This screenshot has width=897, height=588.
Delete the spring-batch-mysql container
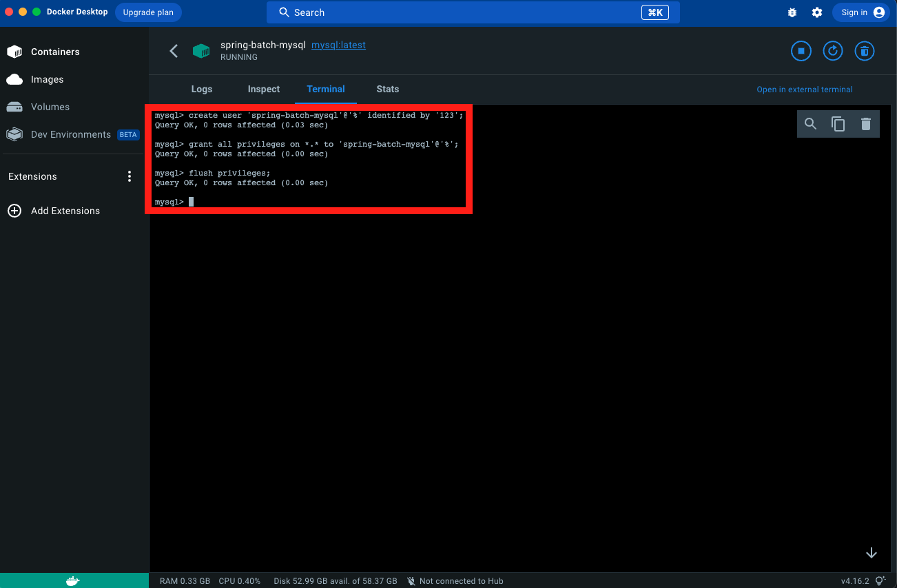click(x=865, y=51)
